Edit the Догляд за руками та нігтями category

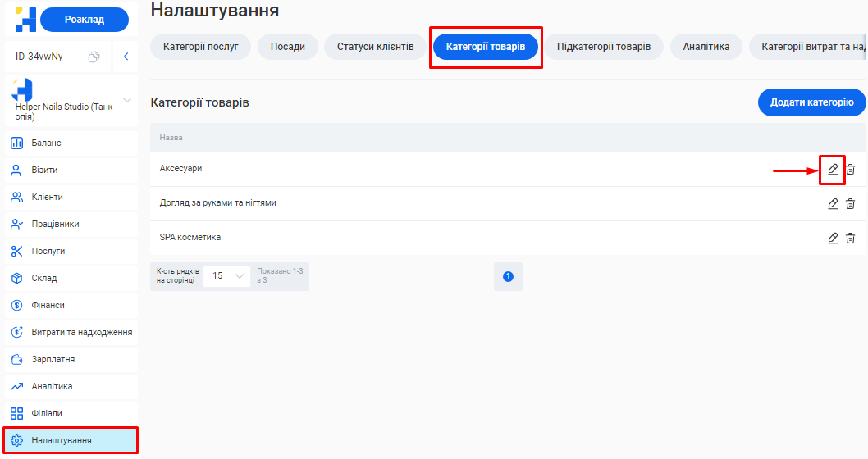tap(833, 203)
